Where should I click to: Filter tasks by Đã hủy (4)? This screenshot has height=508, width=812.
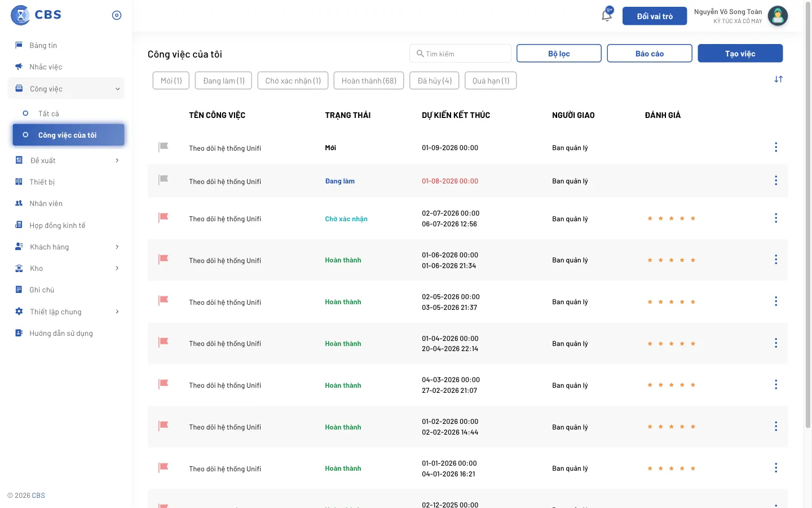pyautogui.click(x=435, y=81)
